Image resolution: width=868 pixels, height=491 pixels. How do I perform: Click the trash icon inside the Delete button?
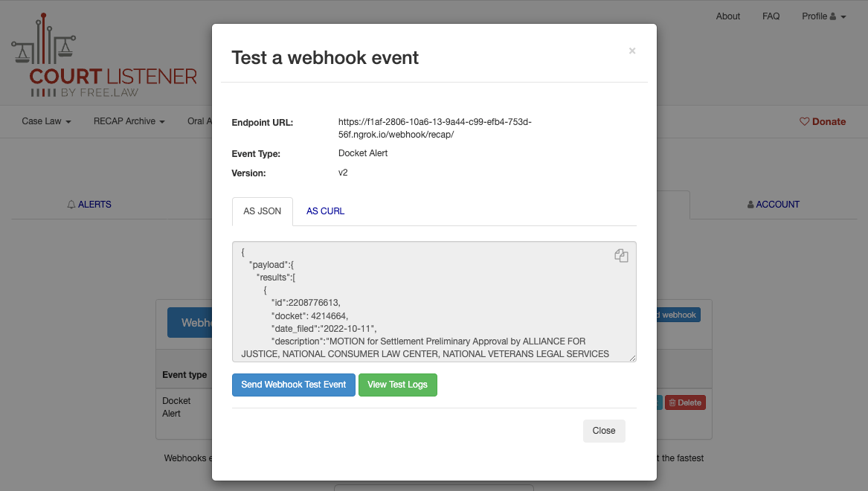673,402
